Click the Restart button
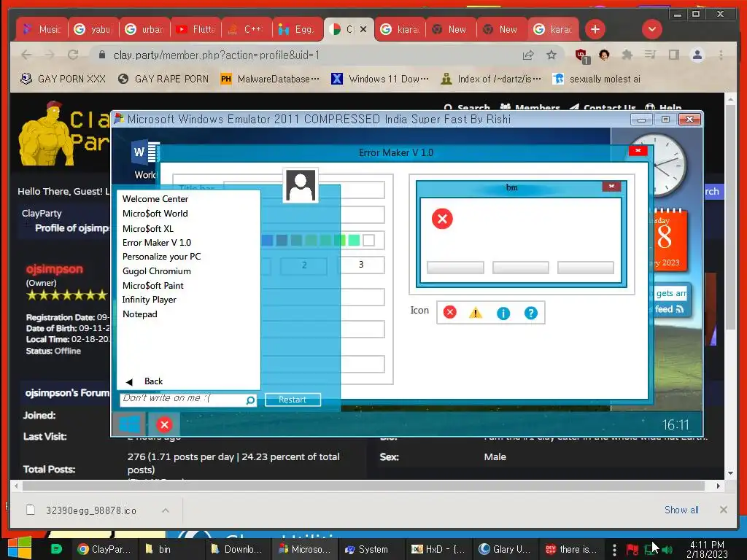The height and width of the screenshot is (560, 747). pyautogui.click(x=293, y=400)
